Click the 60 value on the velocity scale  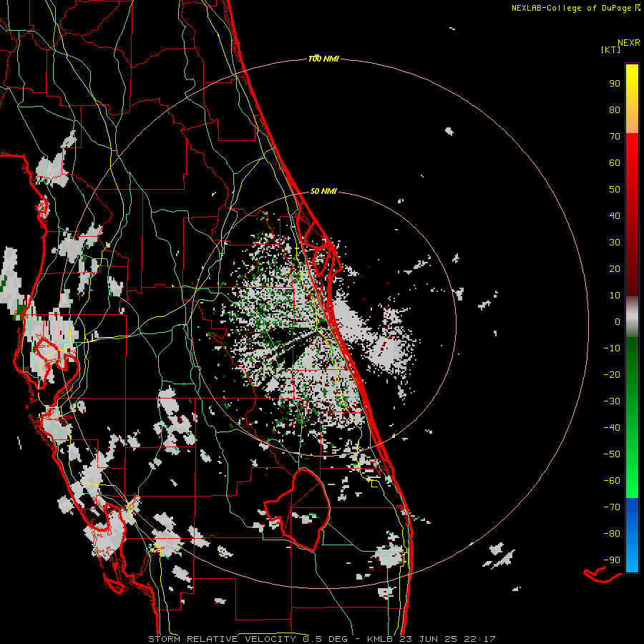(x=615, y=163)
